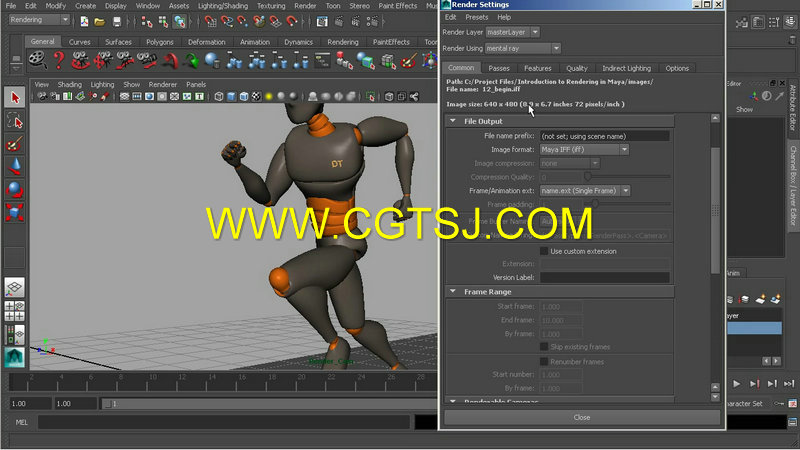This screenshot has width=800, height=450.
Task: Expand the Renderable Cameras section
Action: tap(453, 402)
